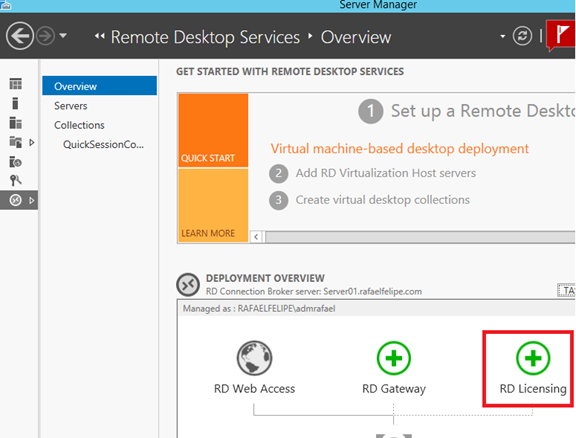Click the RD Gateway label
The image size is (576, 438).
pos(394,389)
